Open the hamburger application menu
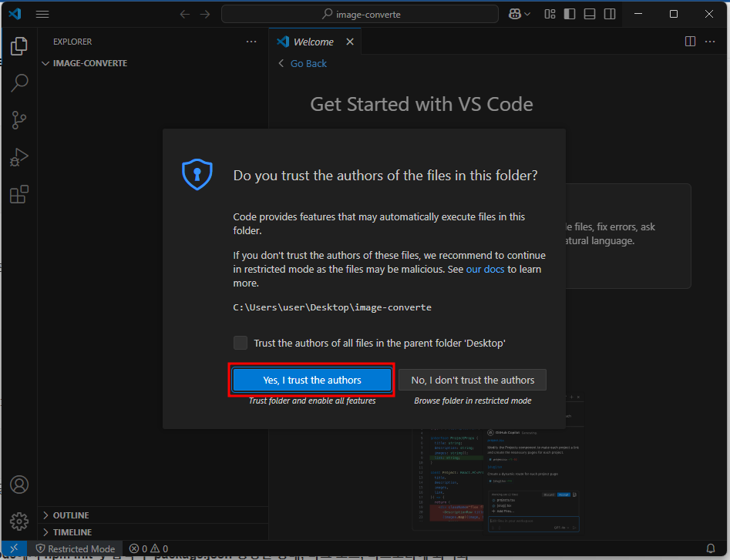Image resolution: width=730 pixels, height=560 pixels. pyautogui.click(x=42, y=14)
